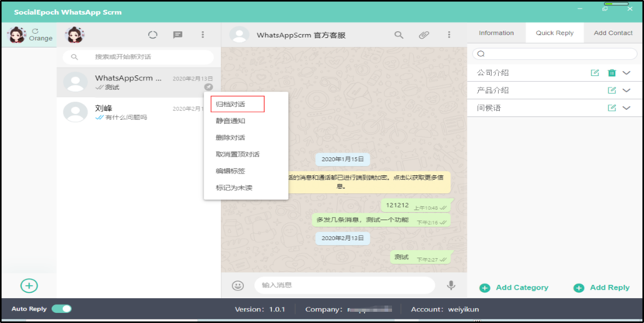
Task: Click Version: 1.0.1 in status bar
Action: point(260,310)
